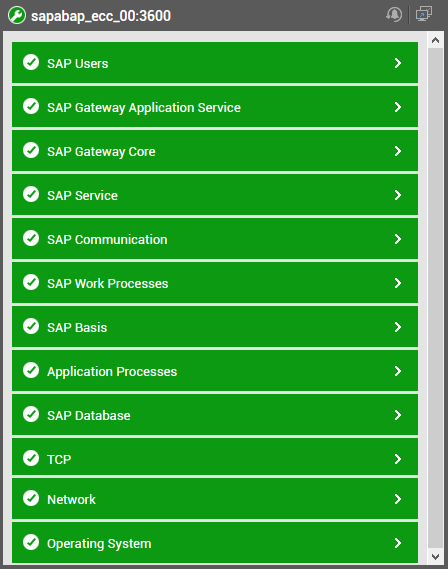Screen dimensions: 448x569
Task: Expand the SAP Database chevron arrow
Action: [398, 415]
